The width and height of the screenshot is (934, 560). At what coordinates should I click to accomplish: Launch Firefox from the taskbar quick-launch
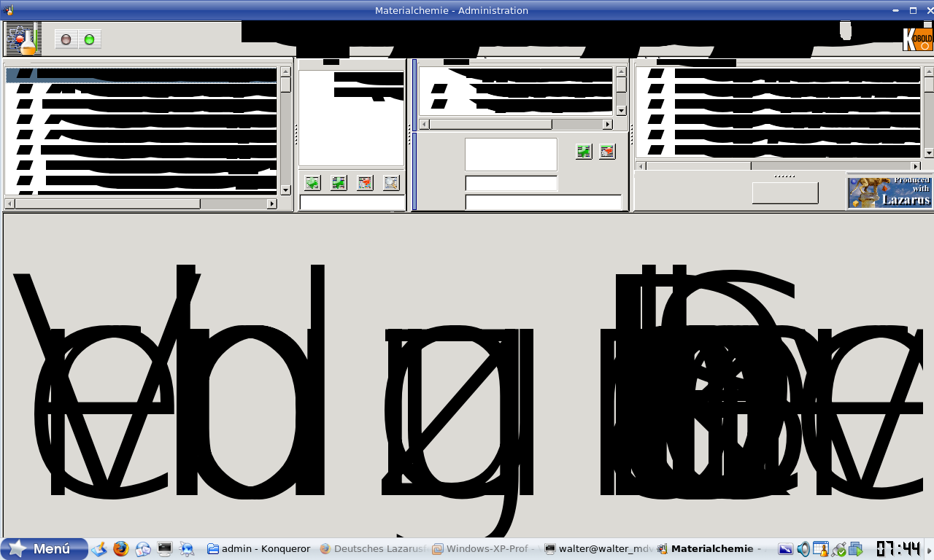click(x=121, y=549)
